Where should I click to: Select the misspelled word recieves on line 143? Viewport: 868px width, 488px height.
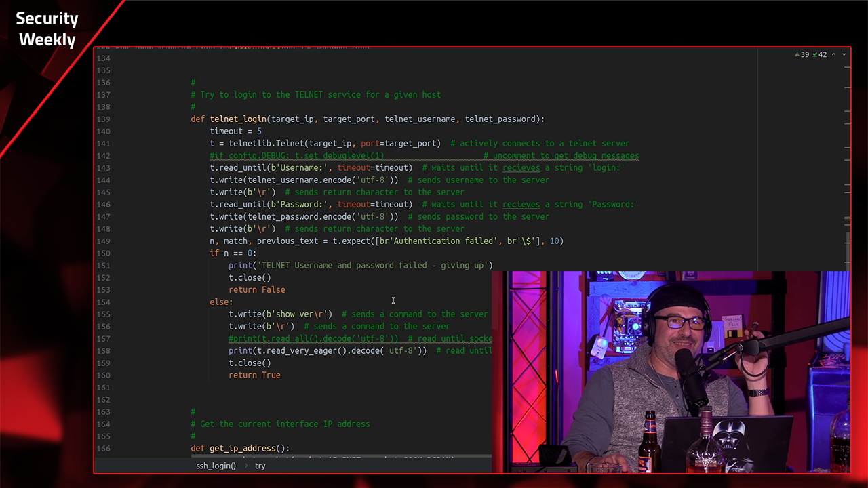pos(520,167)
